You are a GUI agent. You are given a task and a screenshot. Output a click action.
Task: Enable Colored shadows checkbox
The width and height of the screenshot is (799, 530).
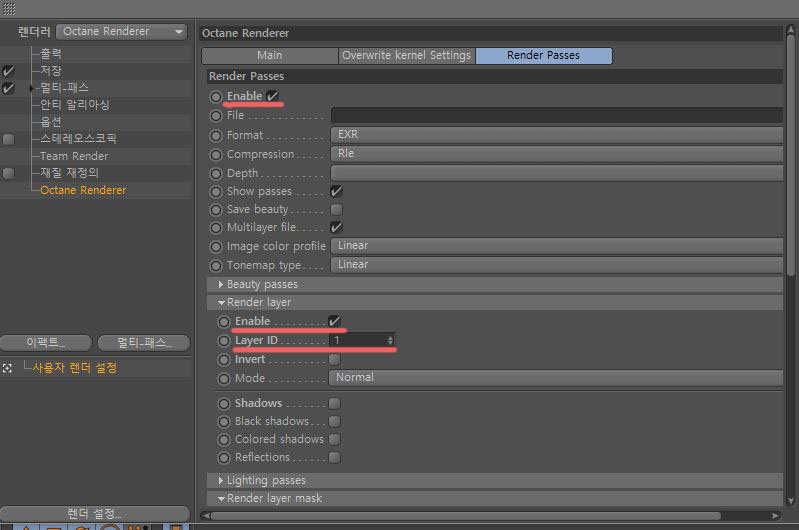coord(334,439)
